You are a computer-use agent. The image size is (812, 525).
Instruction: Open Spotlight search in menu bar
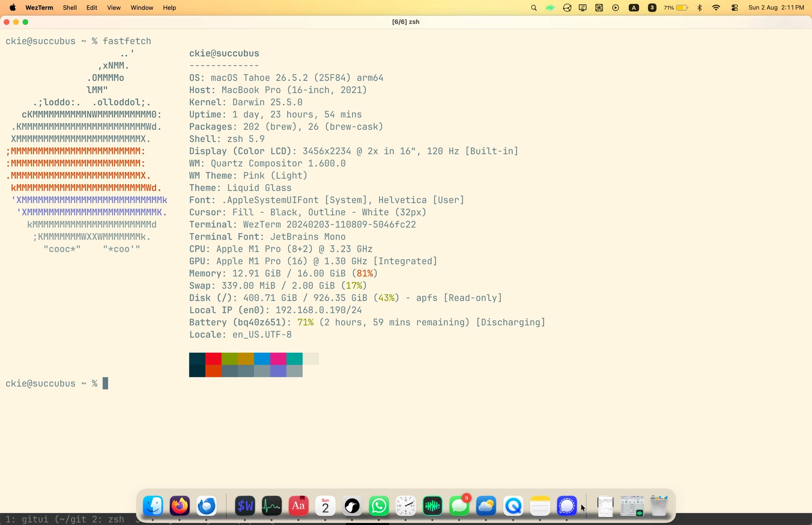click(534, 8)
